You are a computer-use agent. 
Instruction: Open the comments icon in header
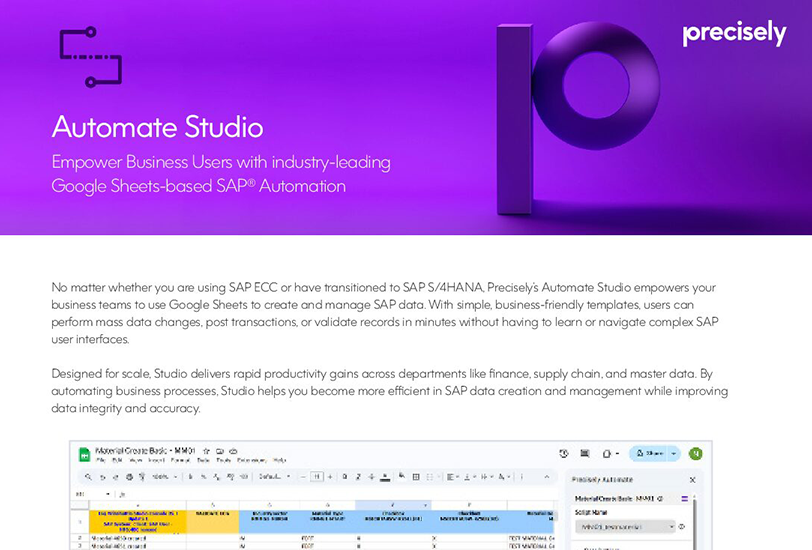pyautogui.click(x=585, y=453)
